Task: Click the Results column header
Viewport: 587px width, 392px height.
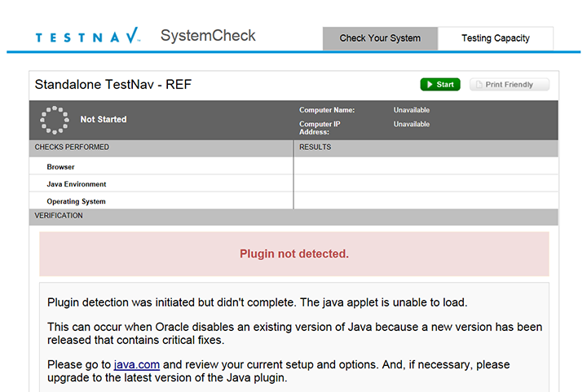Action: (x=316, y=148)
